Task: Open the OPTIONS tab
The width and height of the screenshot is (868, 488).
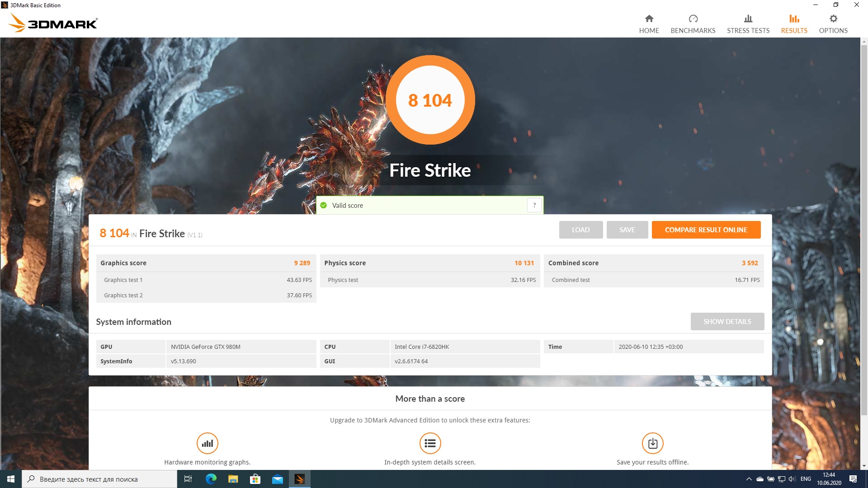Action: click(x=833, y=24)
